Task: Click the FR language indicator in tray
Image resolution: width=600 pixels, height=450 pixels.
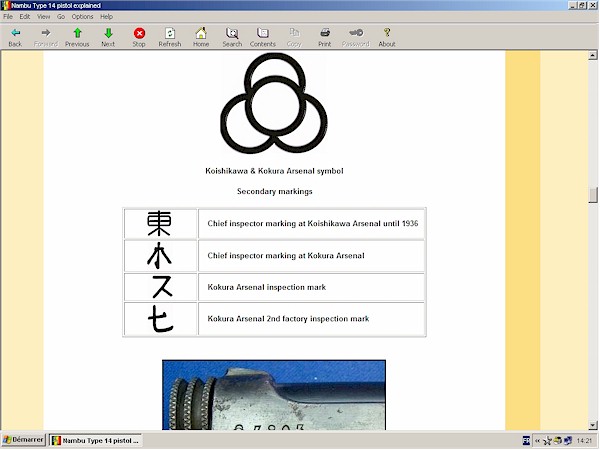Action: 527,441
